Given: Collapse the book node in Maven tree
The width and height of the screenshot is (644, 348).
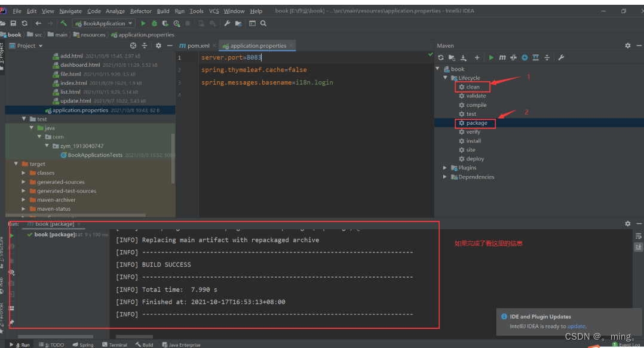Looking at the screenshot, I should click(438, 69).
